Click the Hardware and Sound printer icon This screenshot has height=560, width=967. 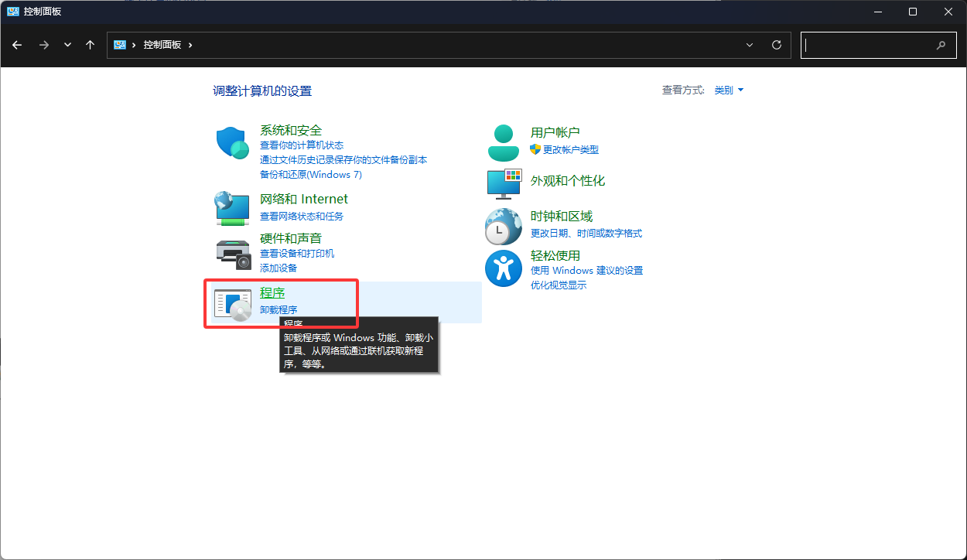[x=232, y=253]
